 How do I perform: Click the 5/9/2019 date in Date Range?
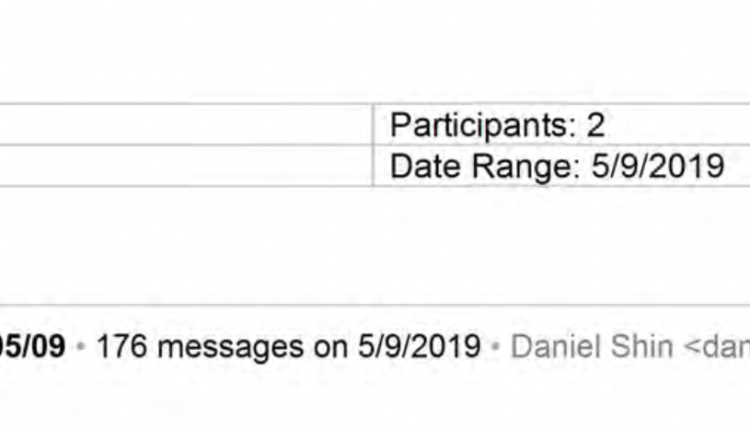coord(657,166)
